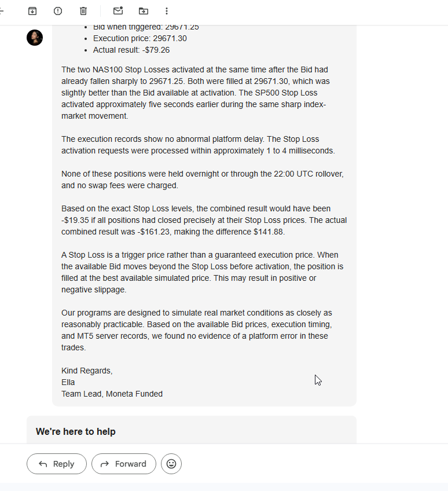Screen dimensions: 448x491
Task: Reply to Ella's message
Action: [57, 464]
